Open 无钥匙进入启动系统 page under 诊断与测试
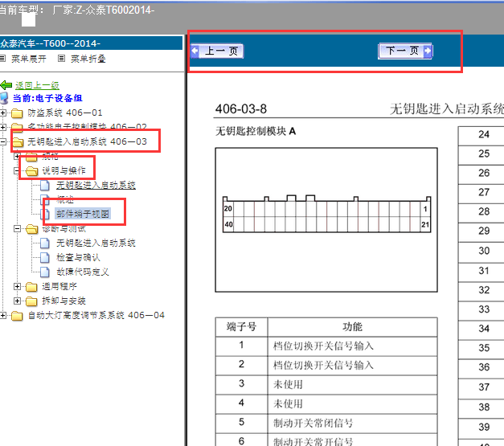Screen dimensions: 504x446 tap(96, 243)
